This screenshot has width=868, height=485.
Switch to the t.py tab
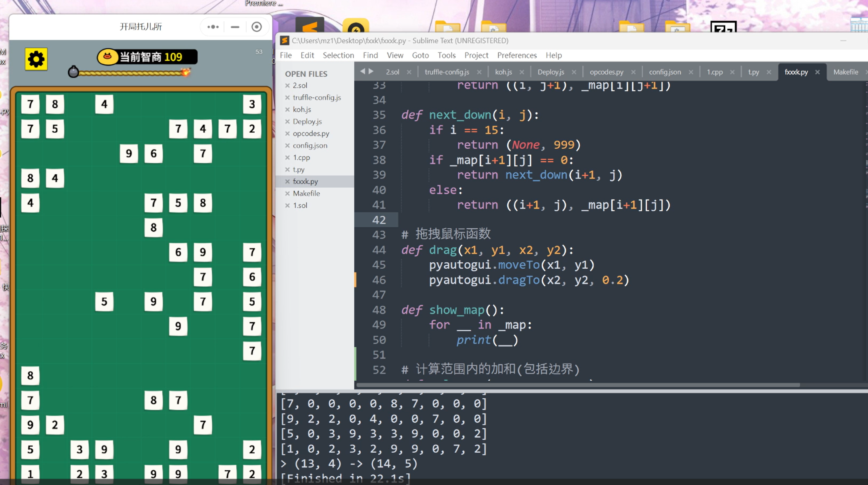click(x=753, y=72)
